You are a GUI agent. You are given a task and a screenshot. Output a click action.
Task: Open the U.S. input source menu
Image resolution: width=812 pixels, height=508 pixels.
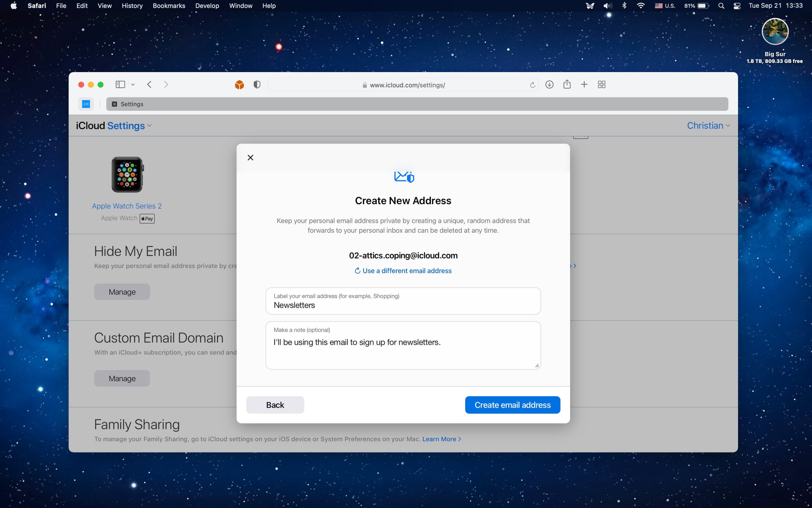tap(665, 6)
